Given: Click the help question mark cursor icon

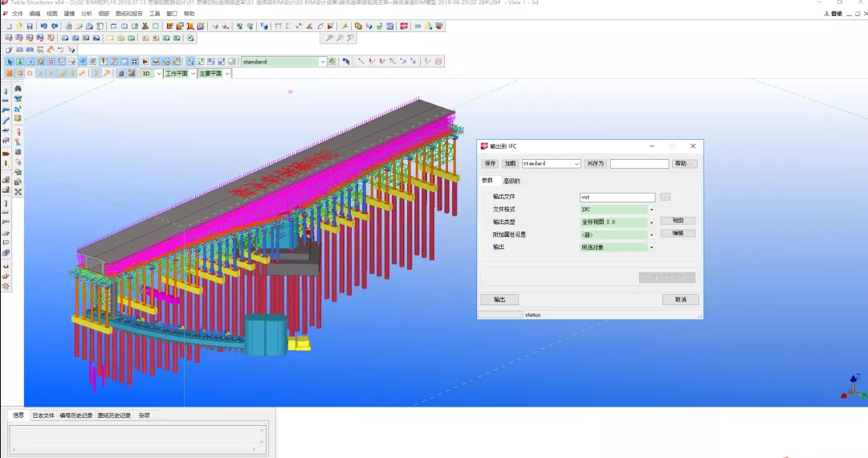Looking at the screenshot, I should pyautogui.click(x=263, y=26).
